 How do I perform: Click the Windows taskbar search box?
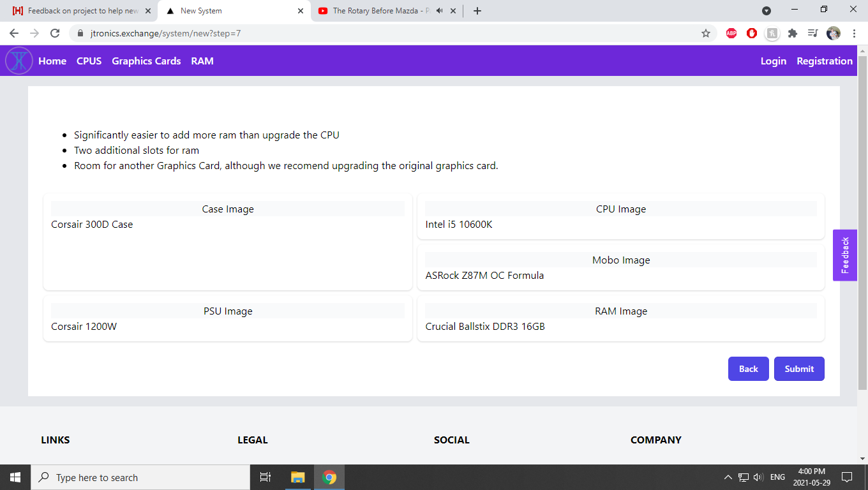pyautogui.click(x=140, y=477)
